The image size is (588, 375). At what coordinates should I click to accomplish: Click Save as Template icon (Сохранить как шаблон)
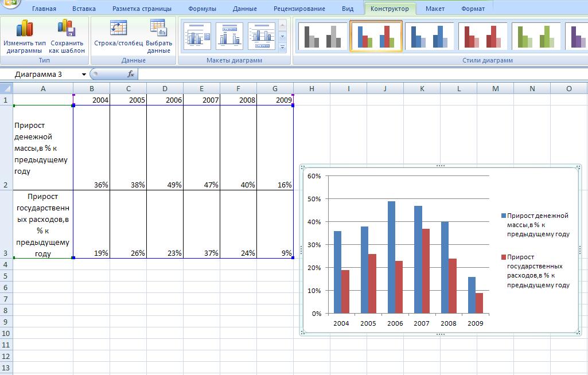click(67, 36)
